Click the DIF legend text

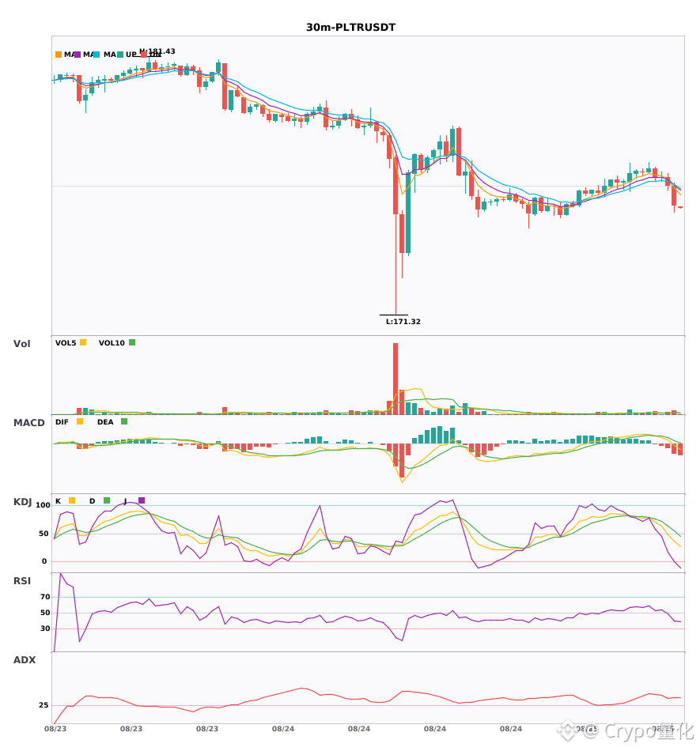pos(62,422)
